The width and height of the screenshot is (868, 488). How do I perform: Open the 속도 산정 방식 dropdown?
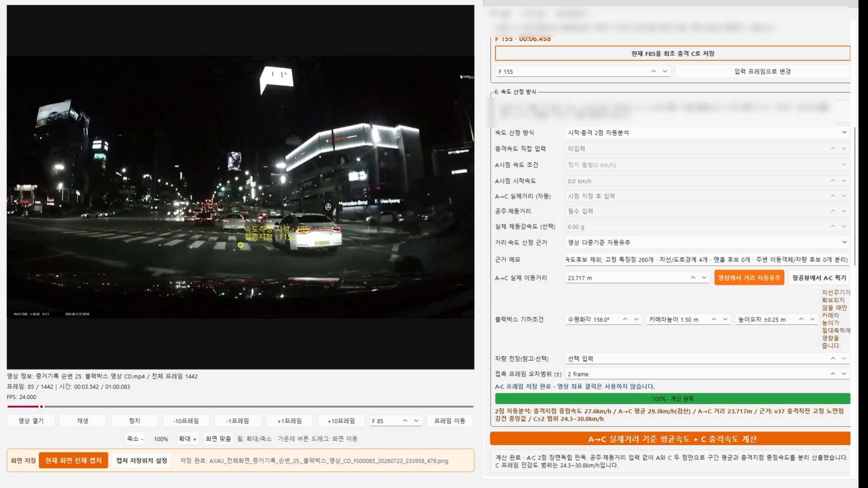708,132
